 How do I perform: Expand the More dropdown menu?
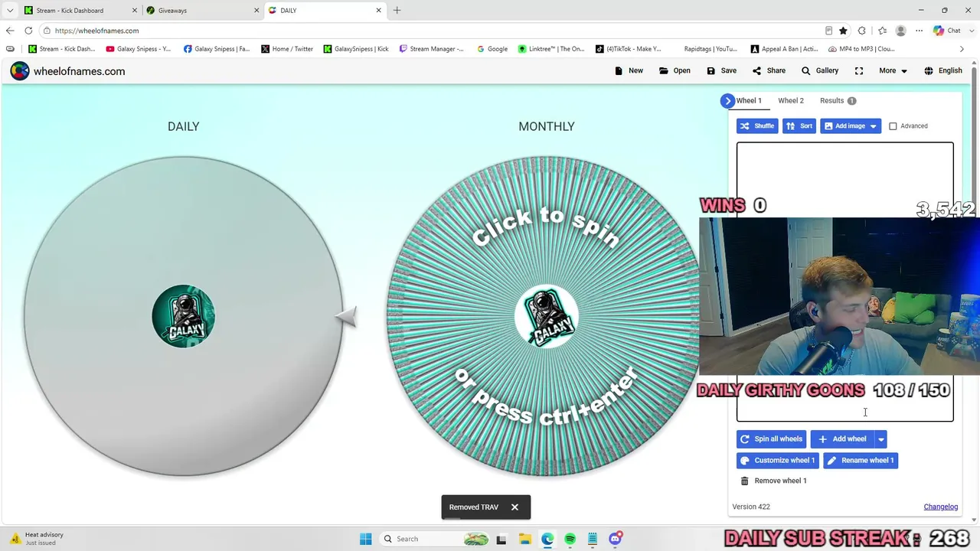[893, 70]
